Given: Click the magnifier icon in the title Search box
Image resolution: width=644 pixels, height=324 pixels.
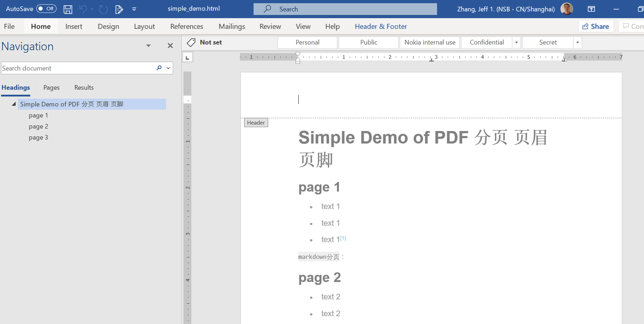Looking at the screenshot, I should [x=267, y=9].
